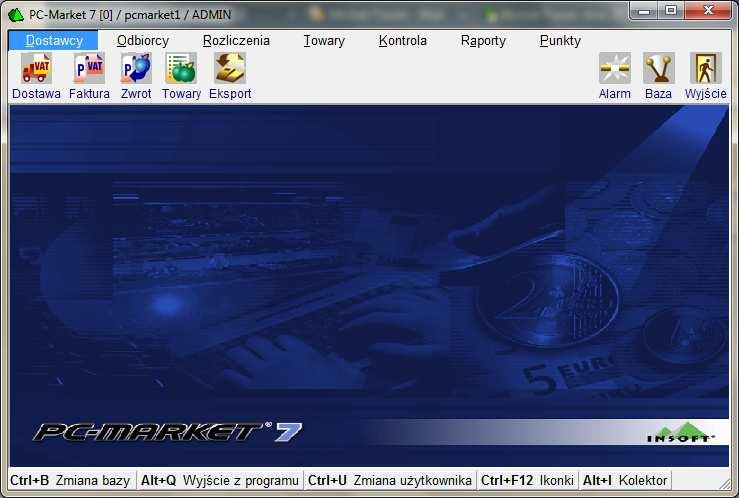739x498 pixels.
Task: Open the Odbiorcy menu
Action: tap(143, 41)
